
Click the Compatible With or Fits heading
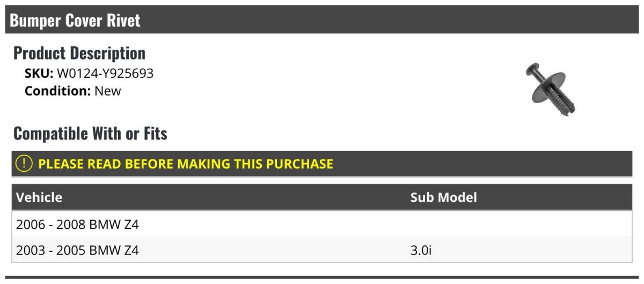90,133
